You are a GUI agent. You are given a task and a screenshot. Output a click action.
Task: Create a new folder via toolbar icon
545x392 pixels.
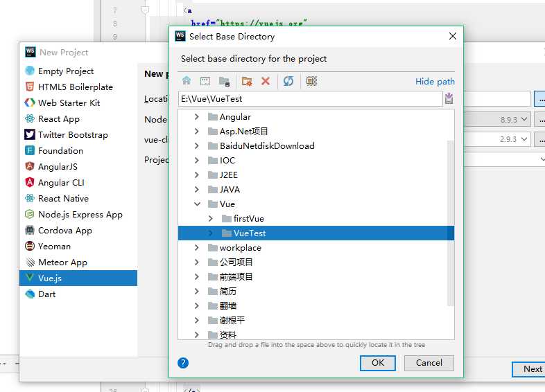pos(247,81)
